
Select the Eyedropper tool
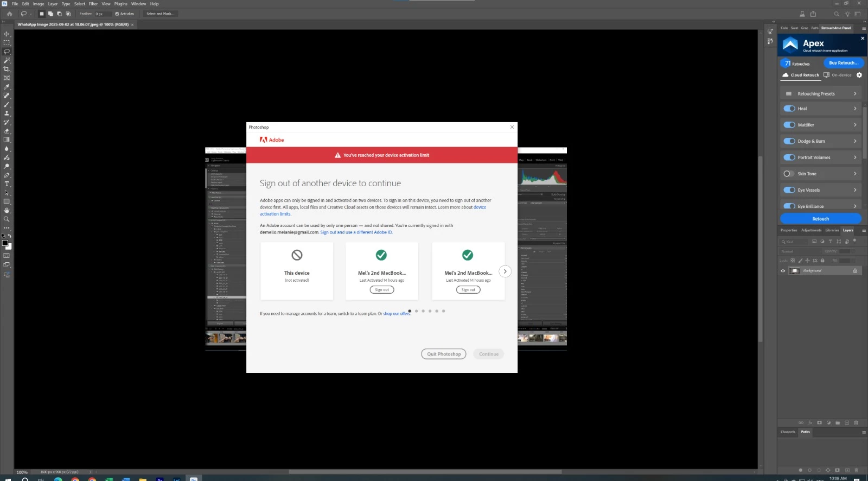pyautogui.click(x=7, y=87)
